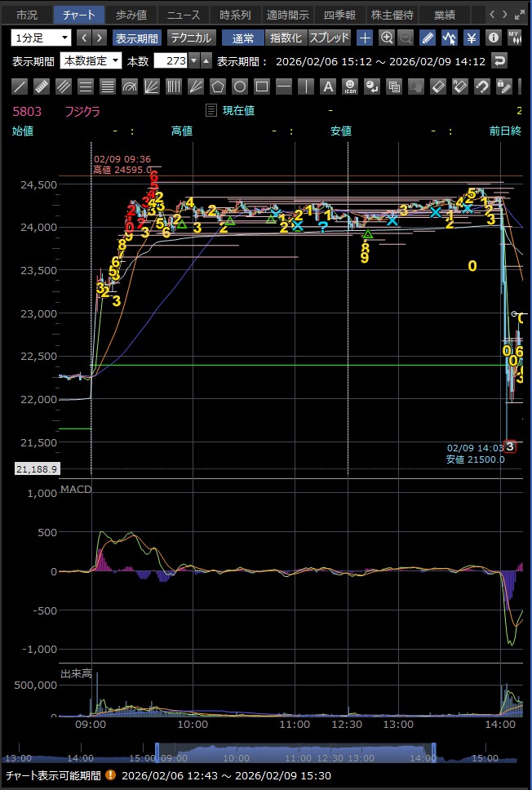Select the text annotation 'A' tool
The height and width of the screenshot is (790, 532).
click(x=327, y=86)
